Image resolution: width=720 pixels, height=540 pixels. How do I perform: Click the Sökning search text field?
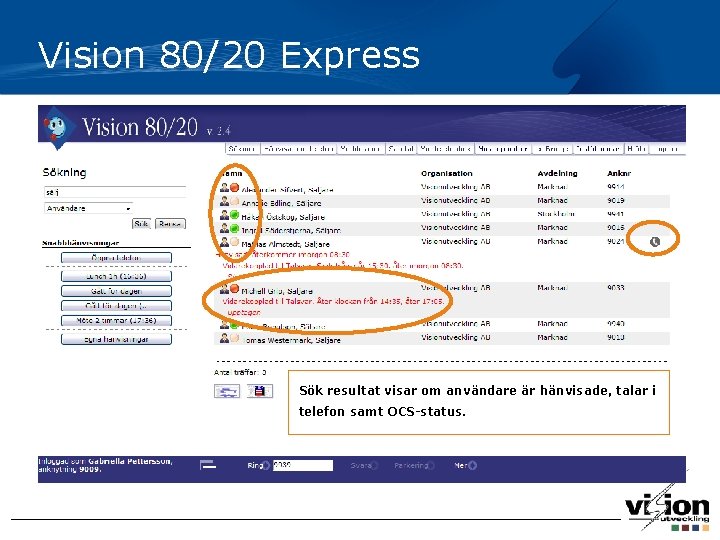[x=115, y=192]
